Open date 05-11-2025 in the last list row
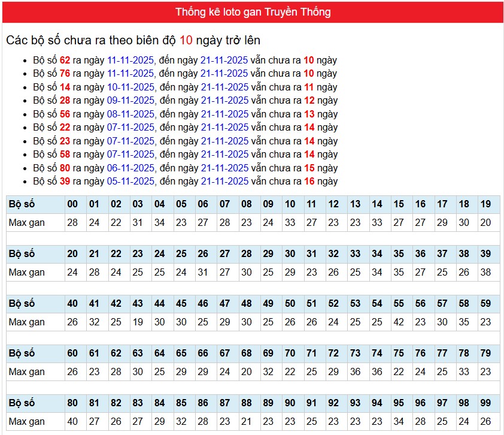 click(x=130, y=182)
